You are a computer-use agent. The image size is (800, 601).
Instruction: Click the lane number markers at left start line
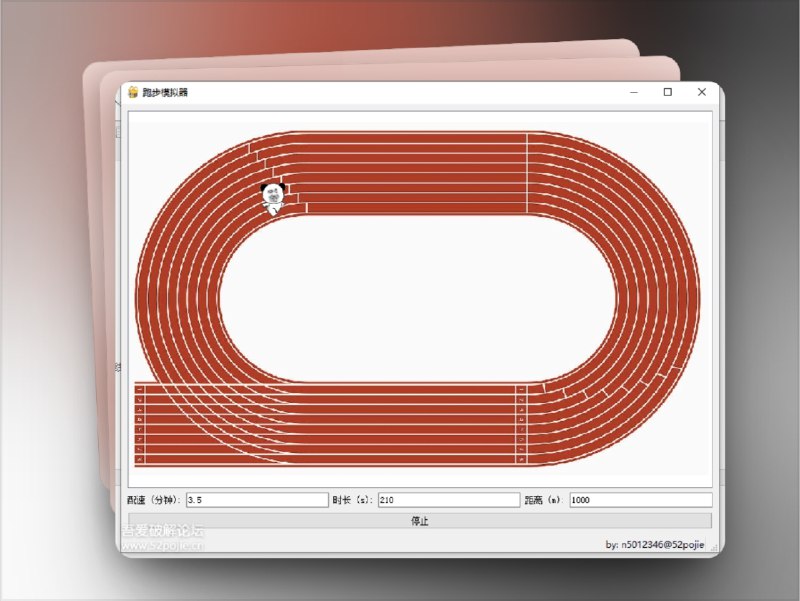point(140,424)
